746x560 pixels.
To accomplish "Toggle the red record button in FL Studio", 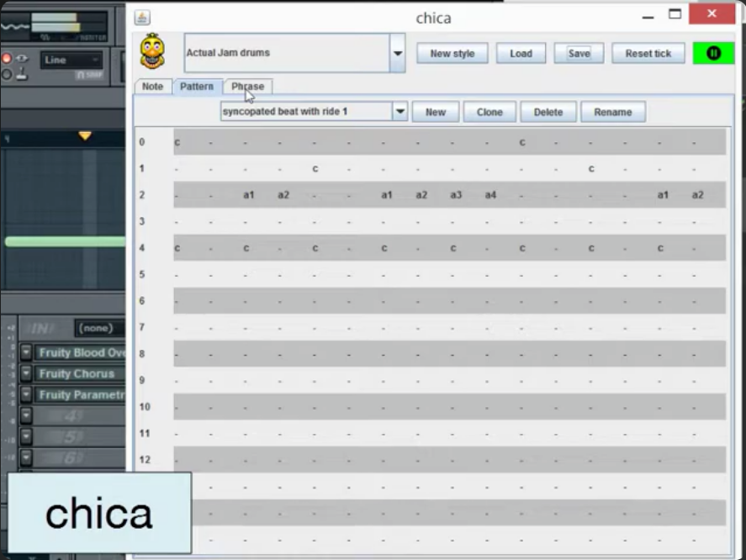I will (x=7, y=59).
